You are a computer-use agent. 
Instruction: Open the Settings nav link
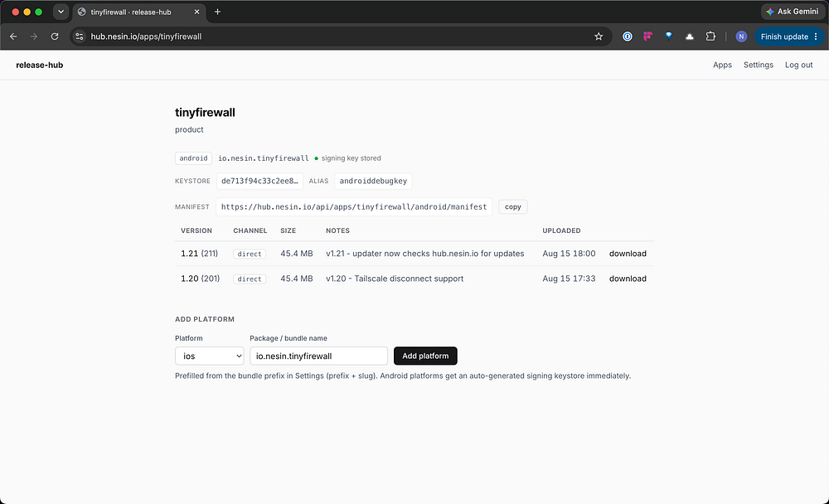759,65
